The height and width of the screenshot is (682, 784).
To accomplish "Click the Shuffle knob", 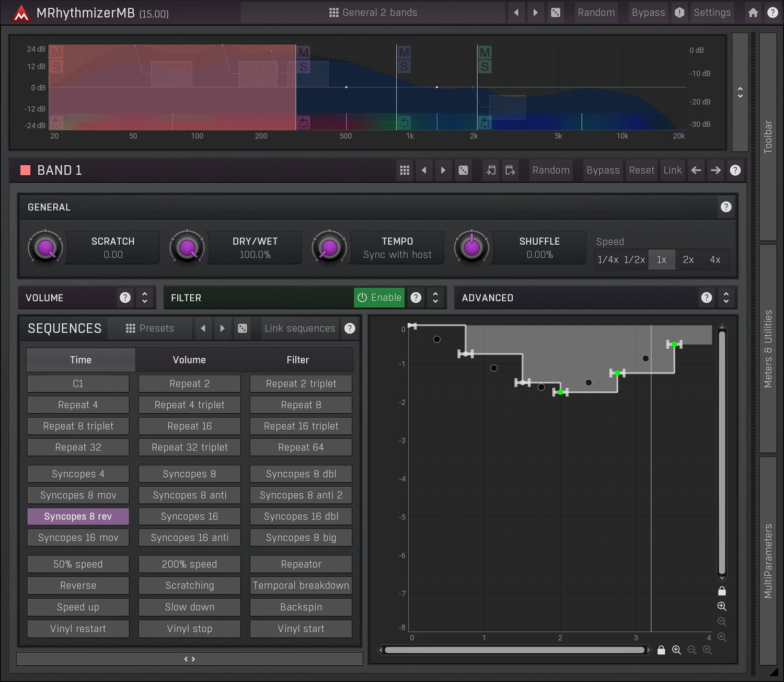I will pyautogui.click(x=471, y=248).
